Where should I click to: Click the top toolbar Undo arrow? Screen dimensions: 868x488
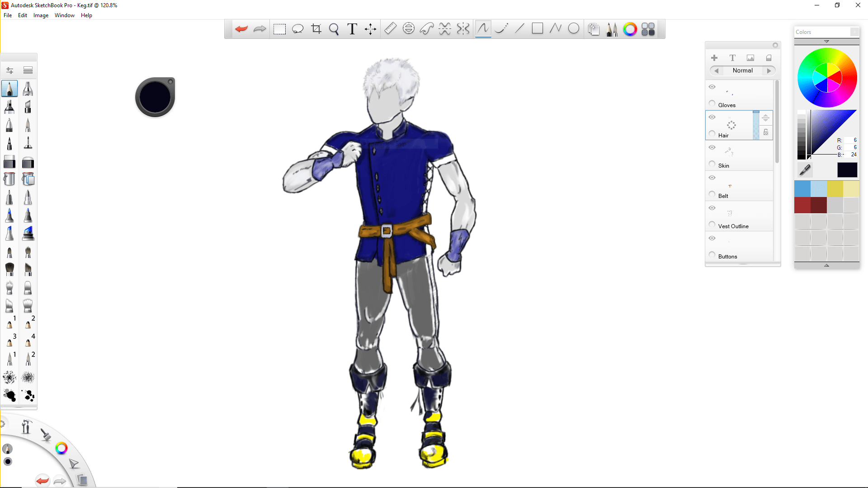tap(241, 29)
